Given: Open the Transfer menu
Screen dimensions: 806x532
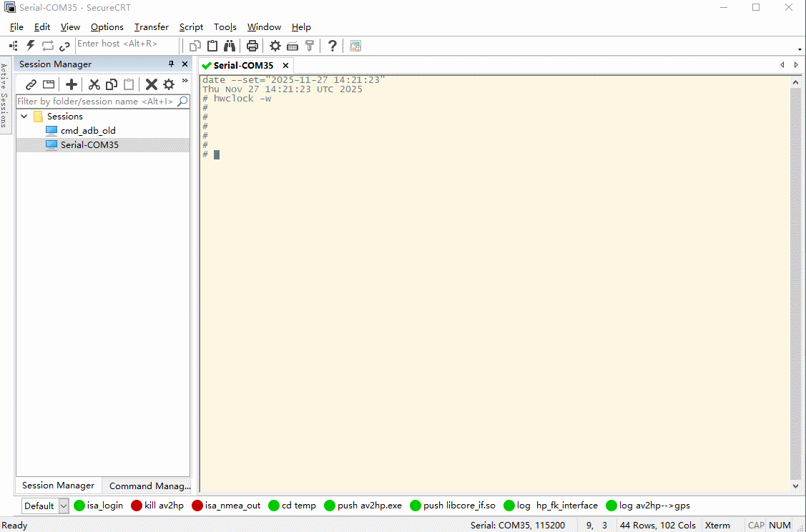Looking at the screenshot, I should click(x=151, y=26).
